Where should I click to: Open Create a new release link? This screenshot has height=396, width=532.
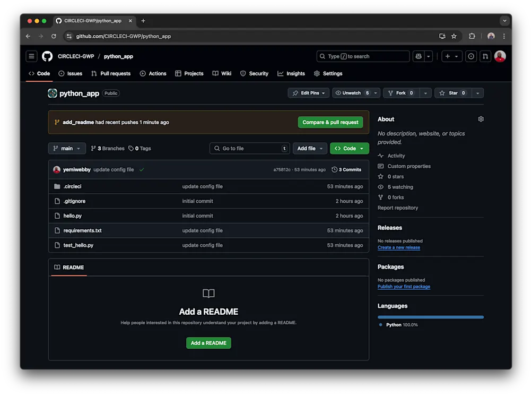[398, 247]
